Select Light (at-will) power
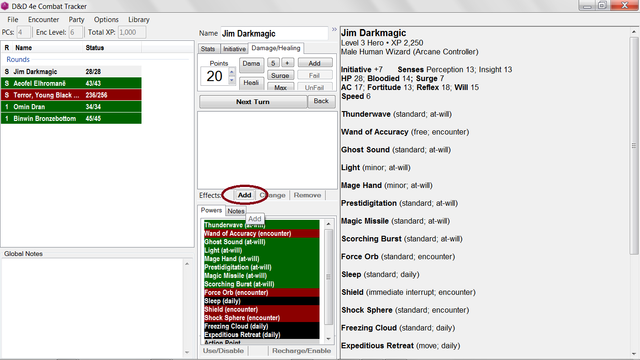This screenshot has height=360, width=640. [x=262, y=250]
